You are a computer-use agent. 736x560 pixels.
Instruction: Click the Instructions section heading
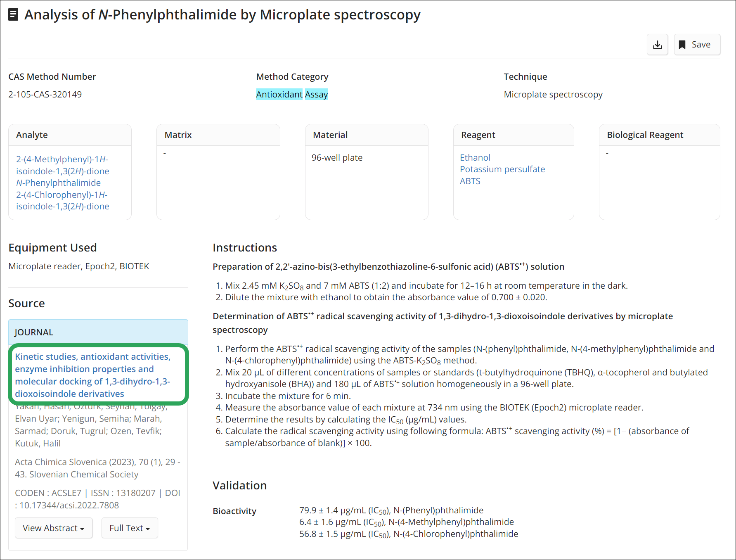click(x=245, y=247)
